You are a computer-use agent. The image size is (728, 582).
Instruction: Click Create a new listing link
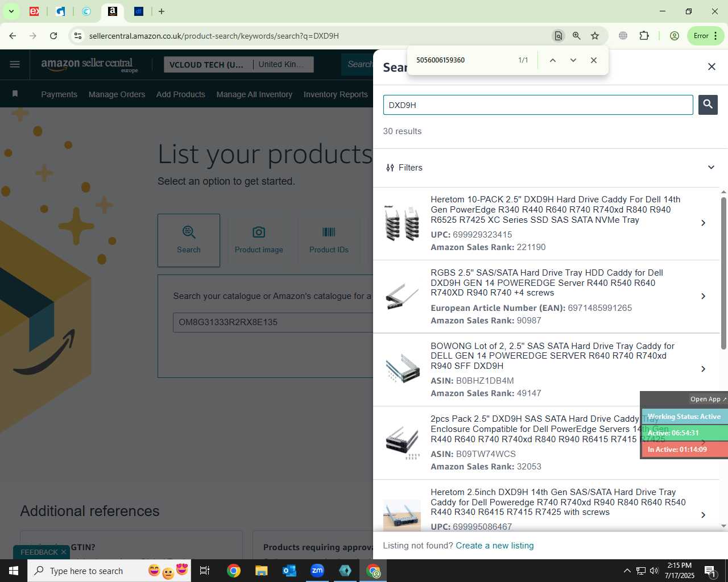pos(495,546)
